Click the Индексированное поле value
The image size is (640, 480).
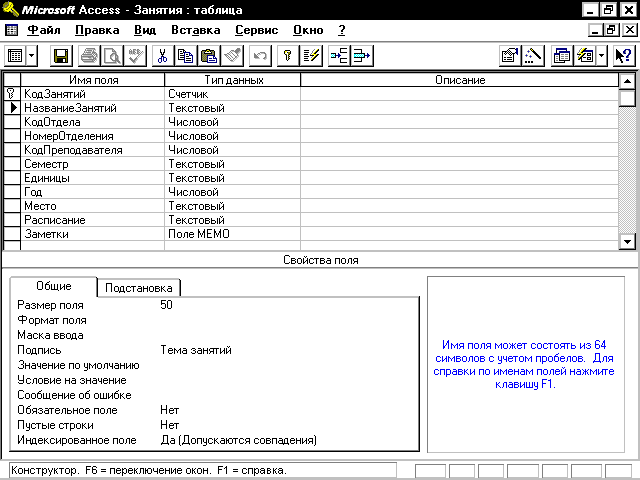coord(238,440)
